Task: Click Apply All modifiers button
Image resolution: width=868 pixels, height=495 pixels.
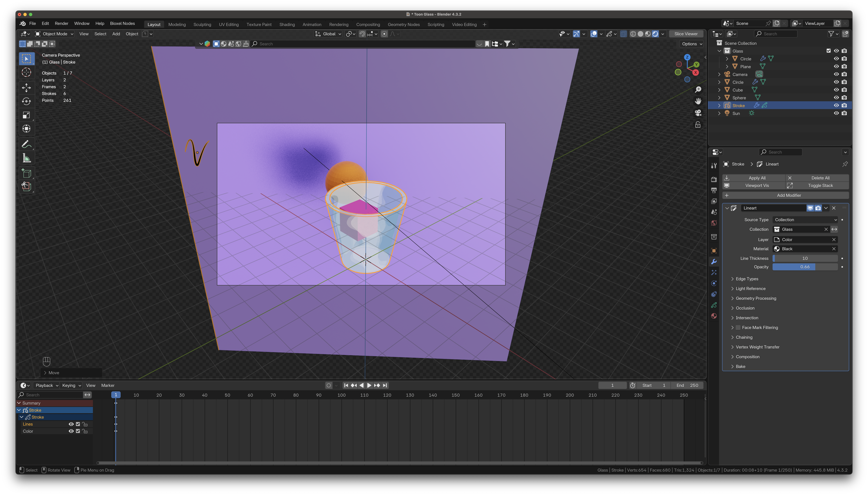Action: 754,178
